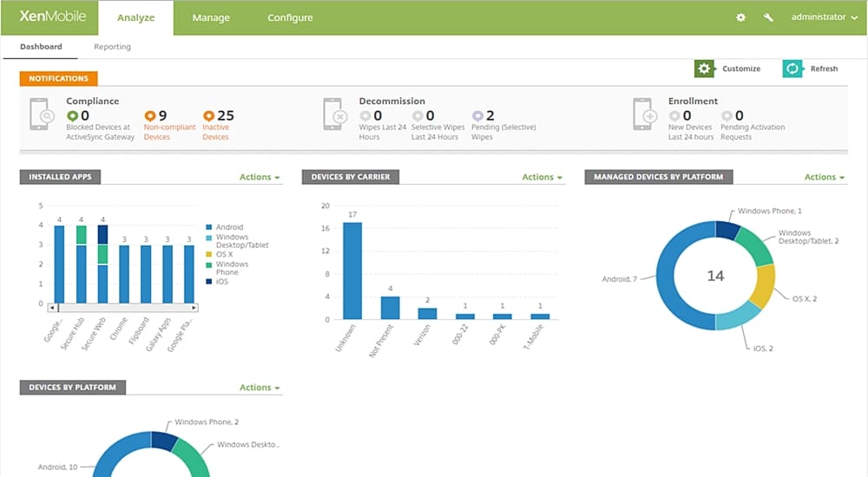868x477 pixels.
Task: Switch to the Manage tab
Action: 211,17
